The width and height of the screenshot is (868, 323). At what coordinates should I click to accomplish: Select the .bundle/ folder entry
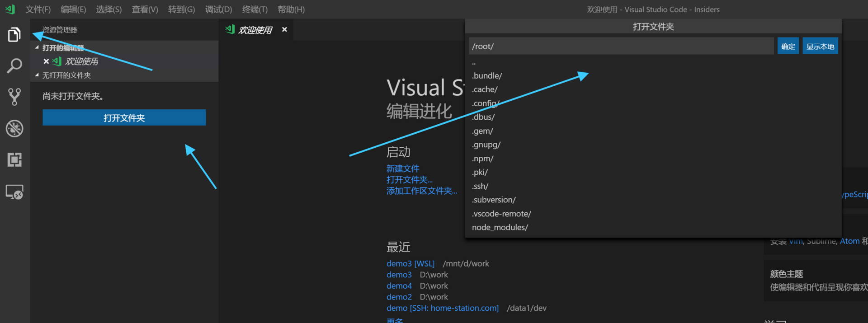click(653, 76)
